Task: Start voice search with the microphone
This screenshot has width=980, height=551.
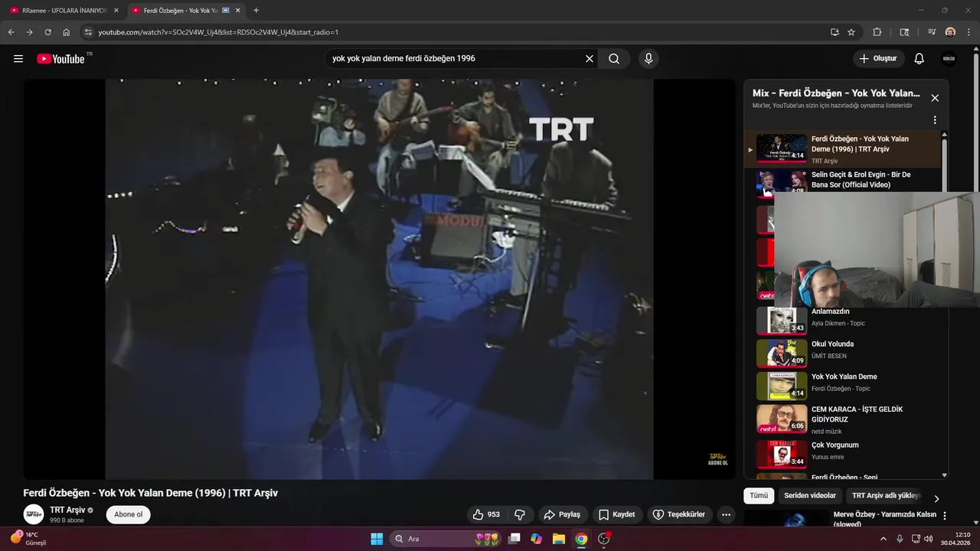Action: coord(648,59)
